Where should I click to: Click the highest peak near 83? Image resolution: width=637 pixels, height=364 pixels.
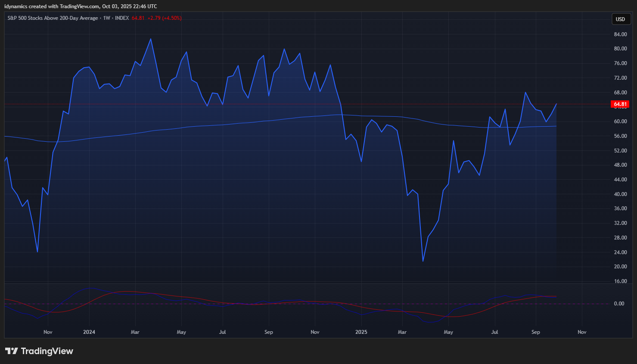[x=150, y=39]
